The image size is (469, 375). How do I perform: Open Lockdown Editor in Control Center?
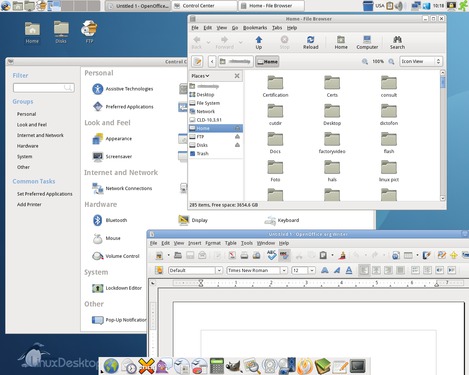117,288
